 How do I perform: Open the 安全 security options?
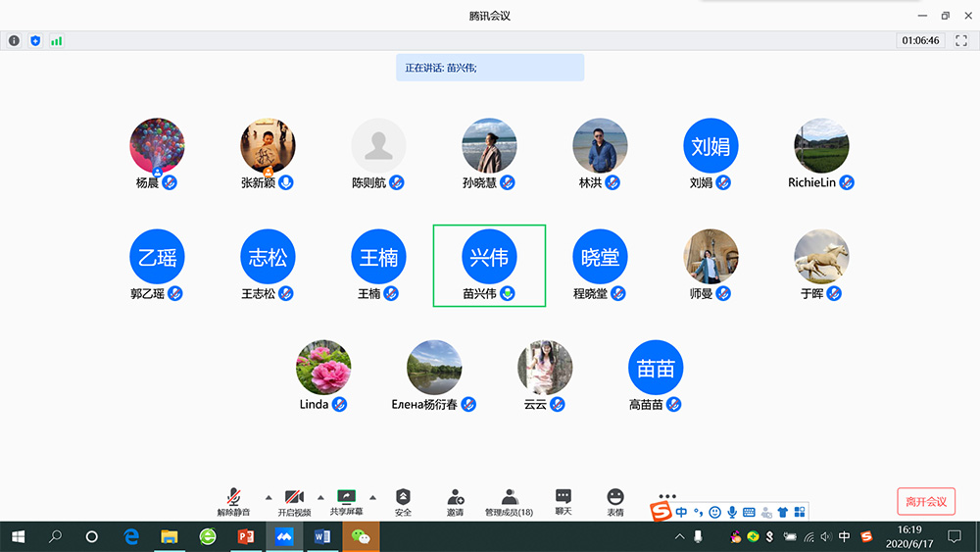click(x=403, y=502)
